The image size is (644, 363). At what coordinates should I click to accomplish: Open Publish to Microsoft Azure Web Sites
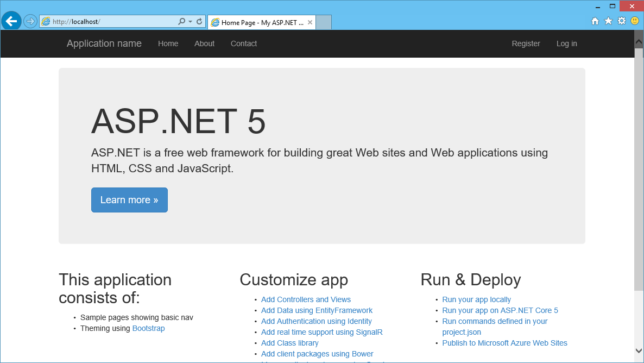click(x=504, y=343)
